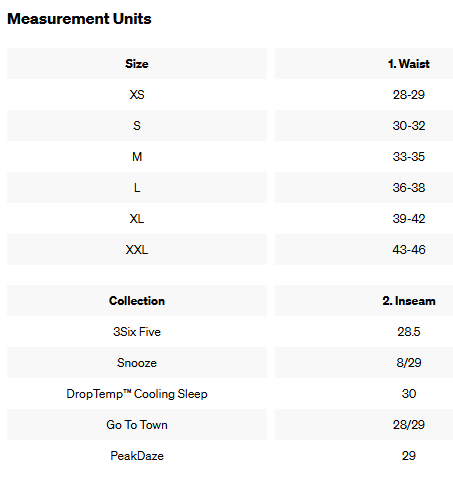The image size is (453, 477).
Task: Select the 1. Waist column header
Action: tap(364, 64)
